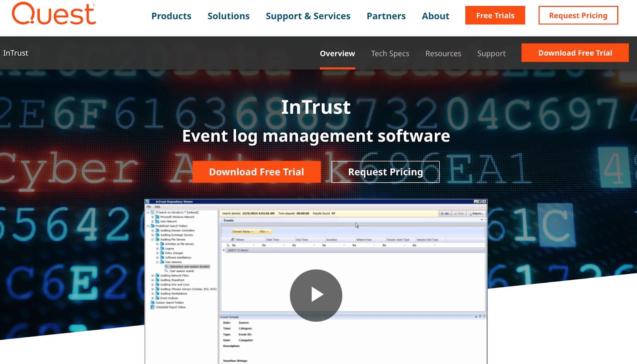
Task: Click the column chooser icon beside Where header
Action: pos(233,239)
